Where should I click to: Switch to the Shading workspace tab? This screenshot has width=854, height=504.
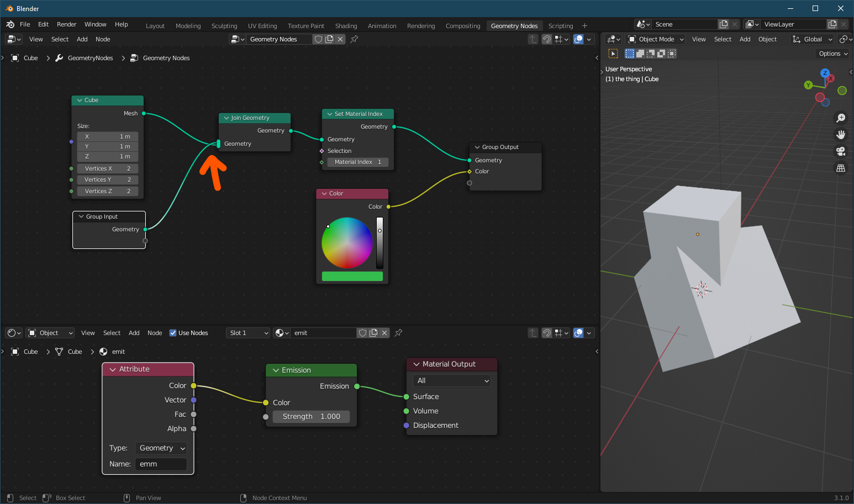pos(346,26)
